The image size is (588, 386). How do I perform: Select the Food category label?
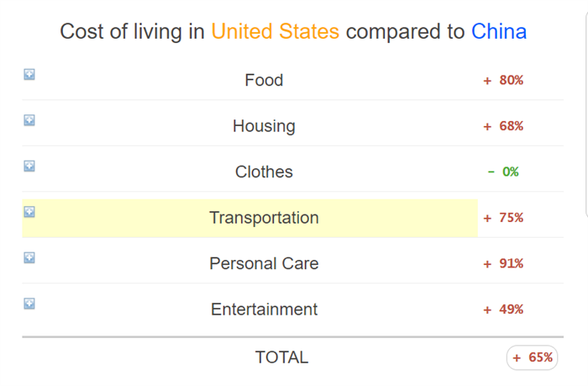(x=264, y=80)
